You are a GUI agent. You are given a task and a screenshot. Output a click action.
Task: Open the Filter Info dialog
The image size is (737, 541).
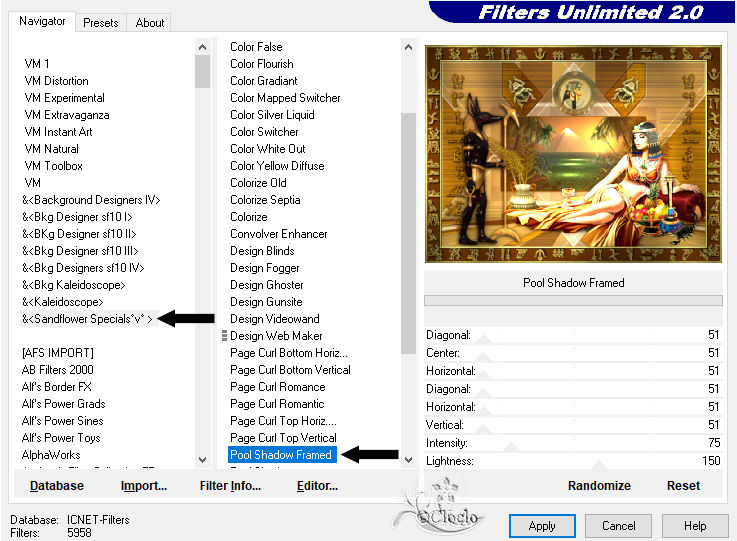[x=230, y=486]
